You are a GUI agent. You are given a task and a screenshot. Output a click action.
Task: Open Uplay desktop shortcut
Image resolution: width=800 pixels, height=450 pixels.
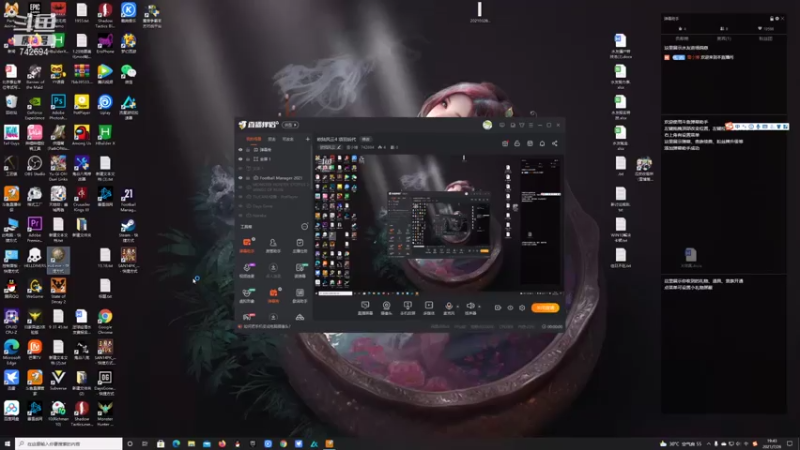(105, 105)
